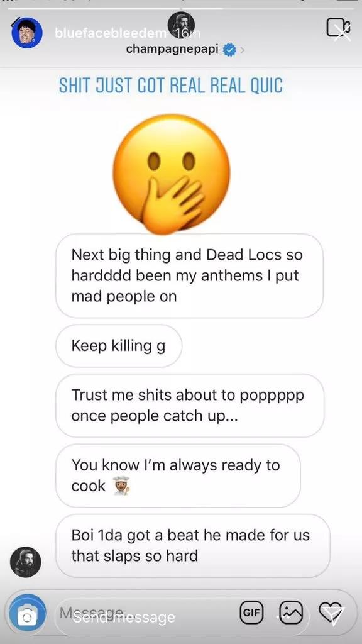Tap sender avatar beside last message
This screenshot has height=644, width=362.
click(25, 562)
